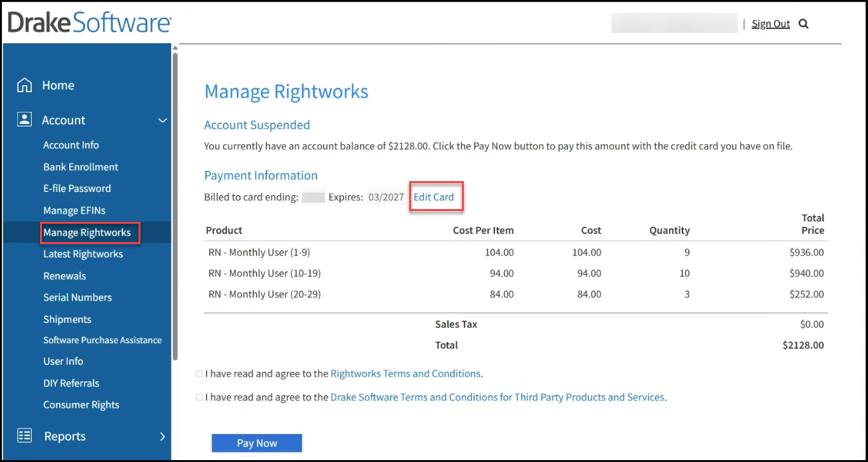Open search with magnifying glass icon
The height and width of the screenshot is (462, 868).
[803, 24]
